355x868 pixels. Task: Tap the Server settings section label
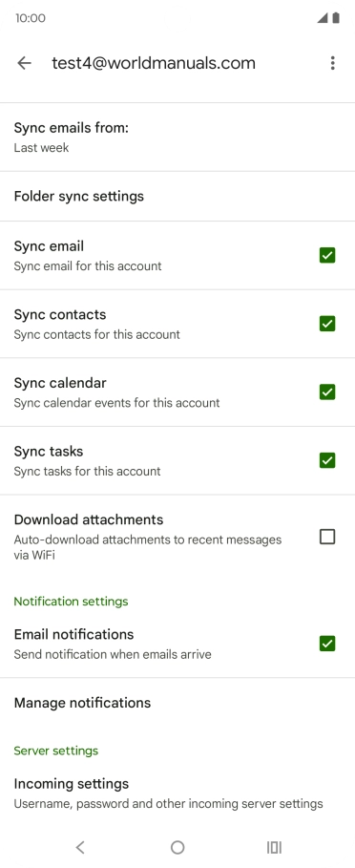click(56, 751)
